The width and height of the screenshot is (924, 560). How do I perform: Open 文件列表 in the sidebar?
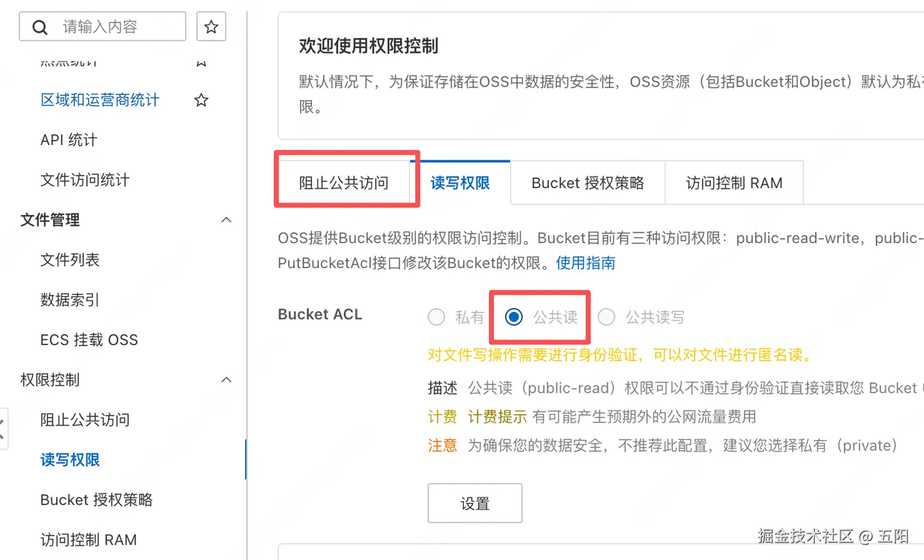(70, 260)
